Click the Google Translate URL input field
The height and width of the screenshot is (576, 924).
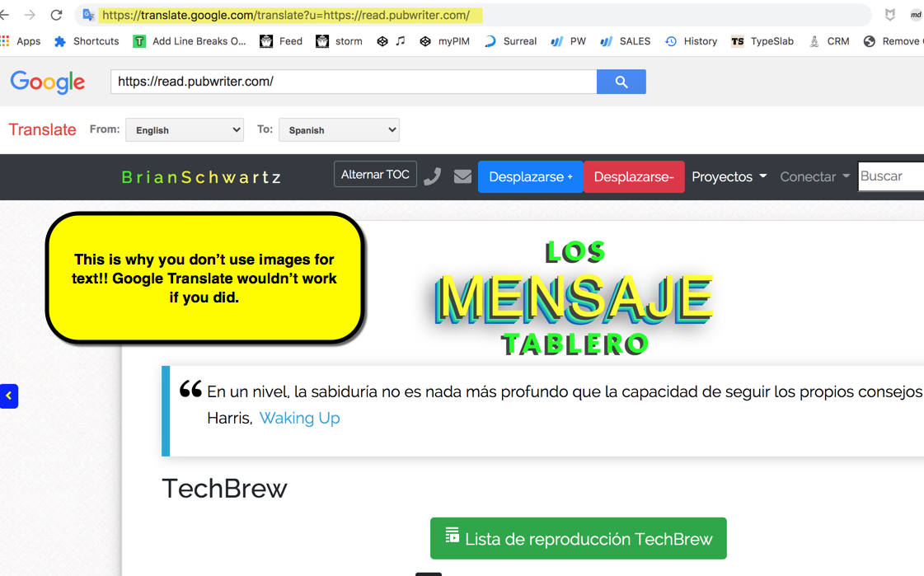pos(354,82)
